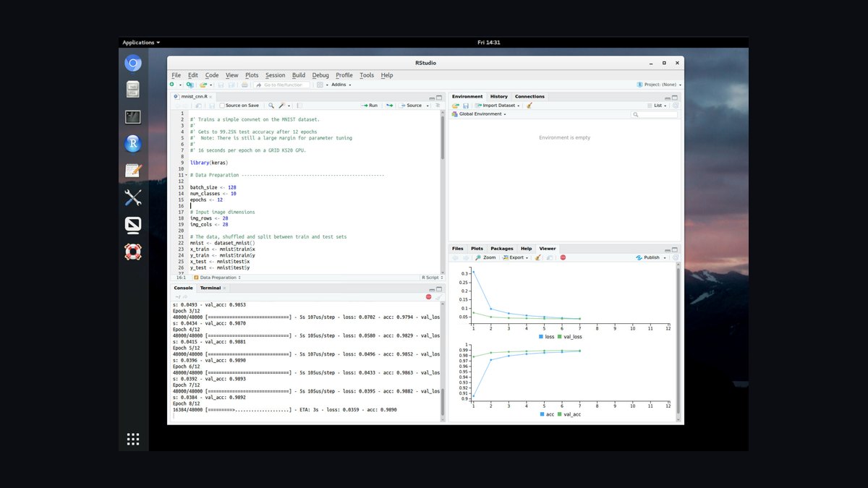Click the Publish button in the Viewer
868x488 pixels.
pos(648,257)
